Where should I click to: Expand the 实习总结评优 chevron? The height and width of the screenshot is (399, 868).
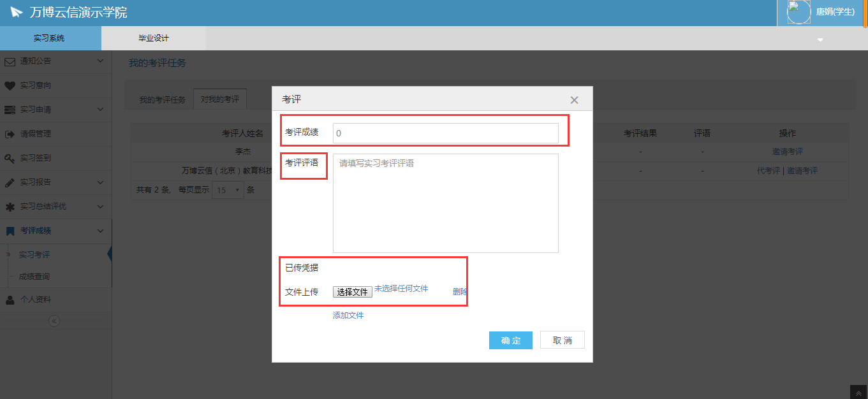pyautogui.click(x=100, y=207)
